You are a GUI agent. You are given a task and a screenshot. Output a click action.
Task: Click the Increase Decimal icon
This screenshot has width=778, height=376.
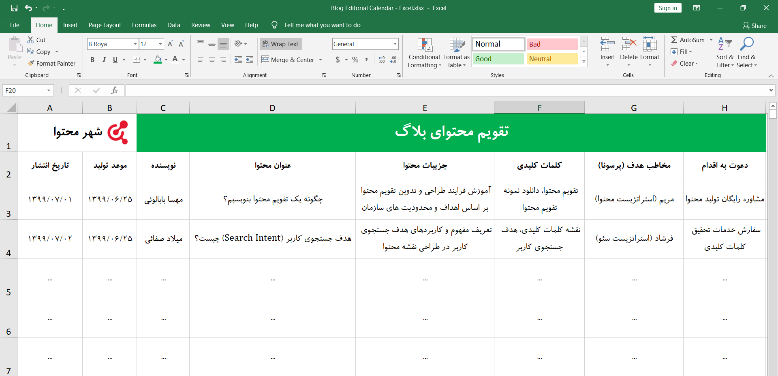point(381,60)
